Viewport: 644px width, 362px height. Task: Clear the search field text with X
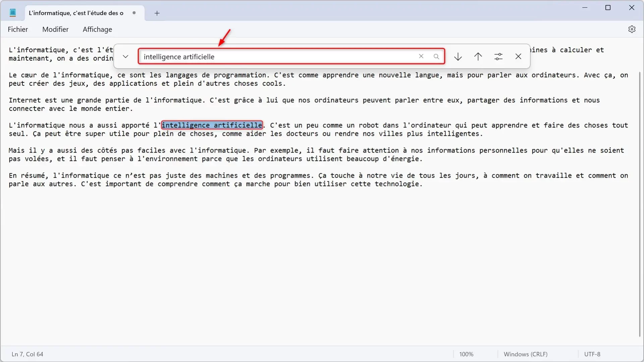(x=421, y=56)
